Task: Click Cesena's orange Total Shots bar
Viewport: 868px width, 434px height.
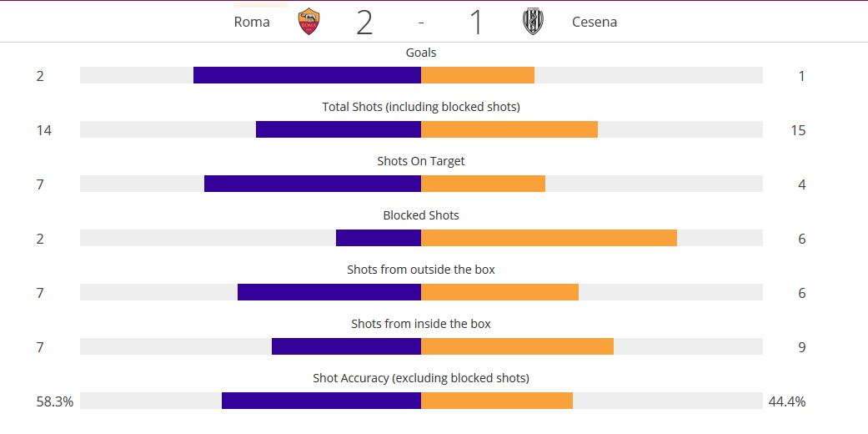Action: pos(509,129)
